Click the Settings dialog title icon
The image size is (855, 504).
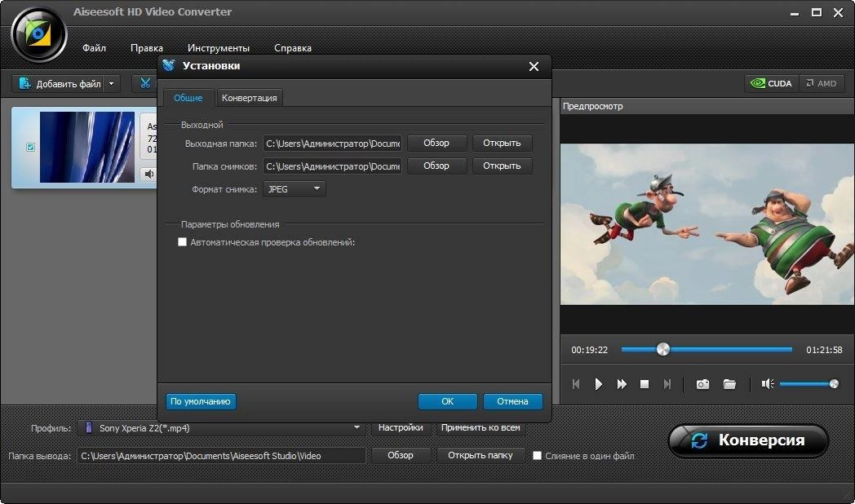(169, 65)
